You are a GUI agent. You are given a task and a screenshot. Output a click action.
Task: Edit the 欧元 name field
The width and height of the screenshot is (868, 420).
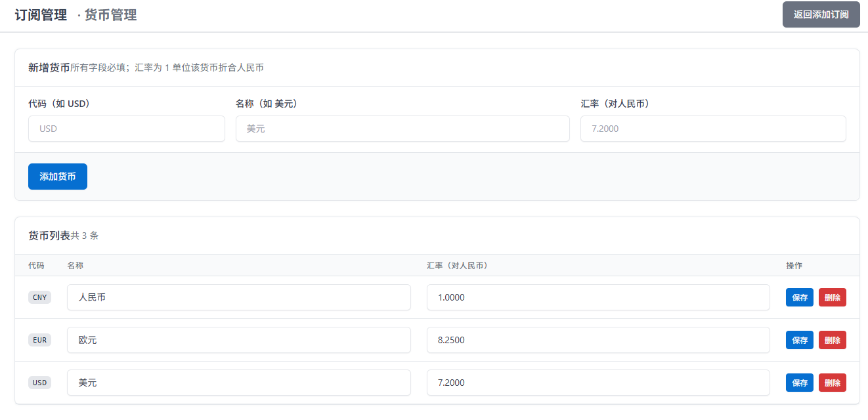238,340
